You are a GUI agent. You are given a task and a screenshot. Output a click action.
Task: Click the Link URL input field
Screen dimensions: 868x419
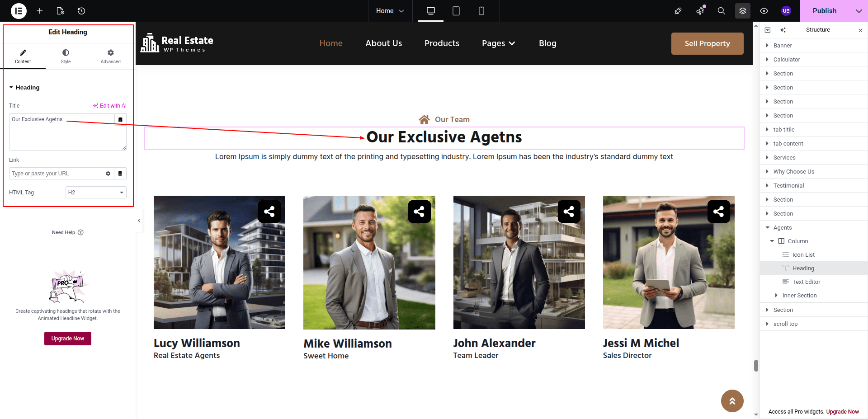(x=55, y=174)
